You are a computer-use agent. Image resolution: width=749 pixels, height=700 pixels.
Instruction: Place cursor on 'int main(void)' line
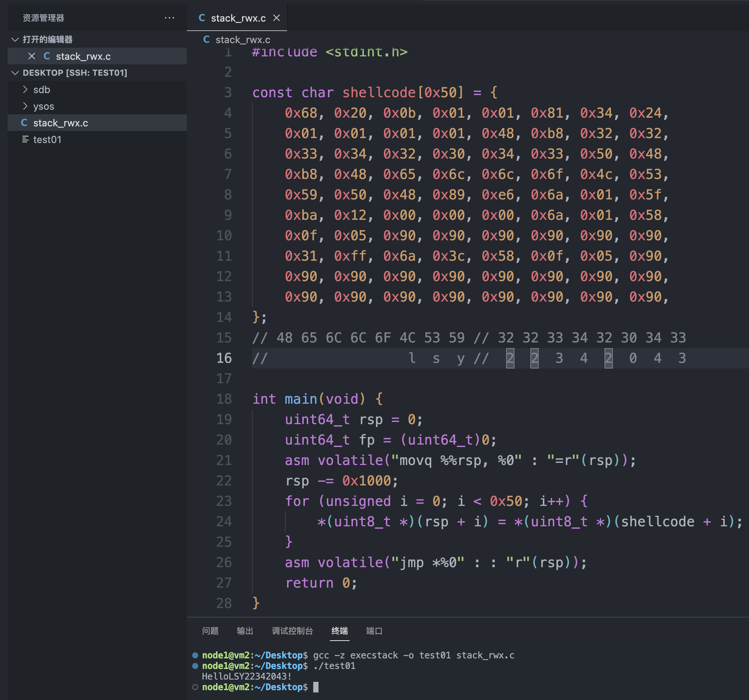[x=318, y=399]
